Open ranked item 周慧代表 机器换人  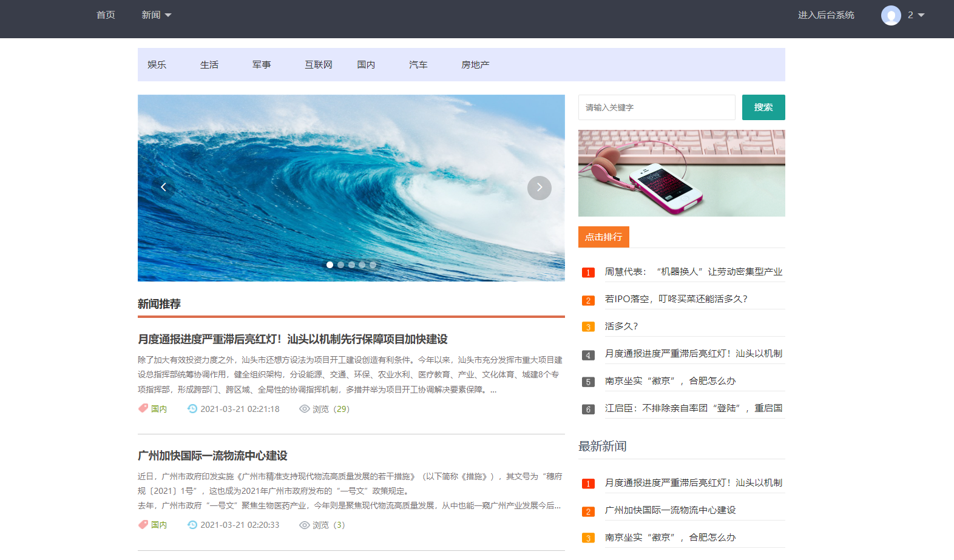(694, 272)
